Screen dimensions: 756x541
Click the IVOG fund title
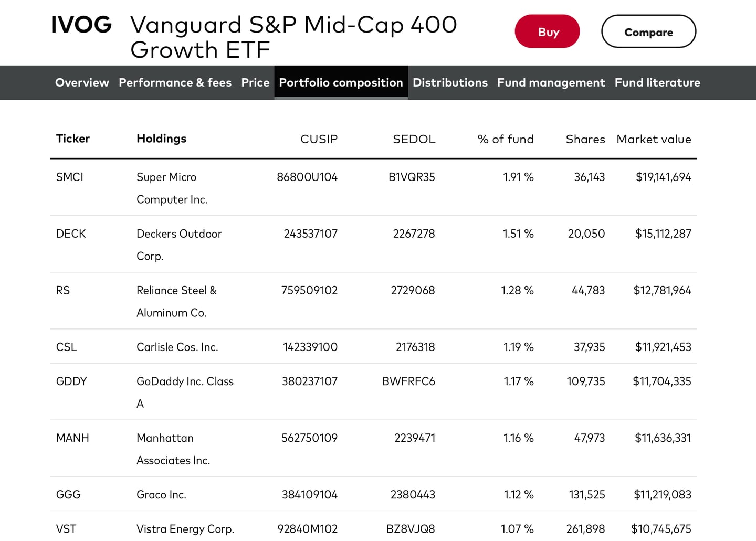(x=81, y=24)
